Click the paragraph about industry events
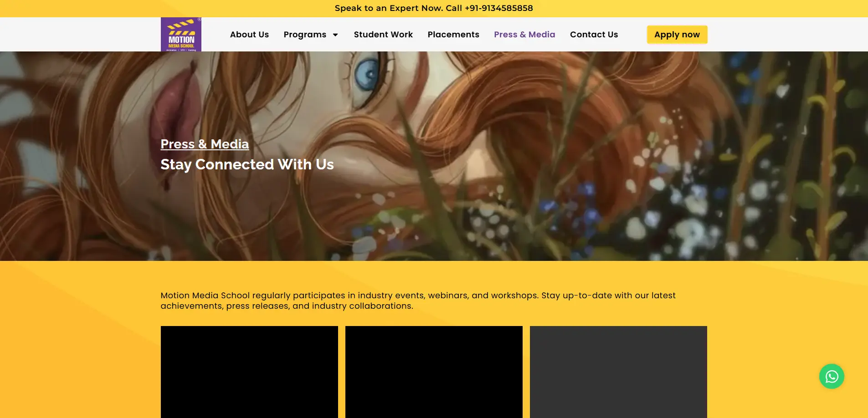The height and width of the screenshot is (418, 868). [418, 301]
